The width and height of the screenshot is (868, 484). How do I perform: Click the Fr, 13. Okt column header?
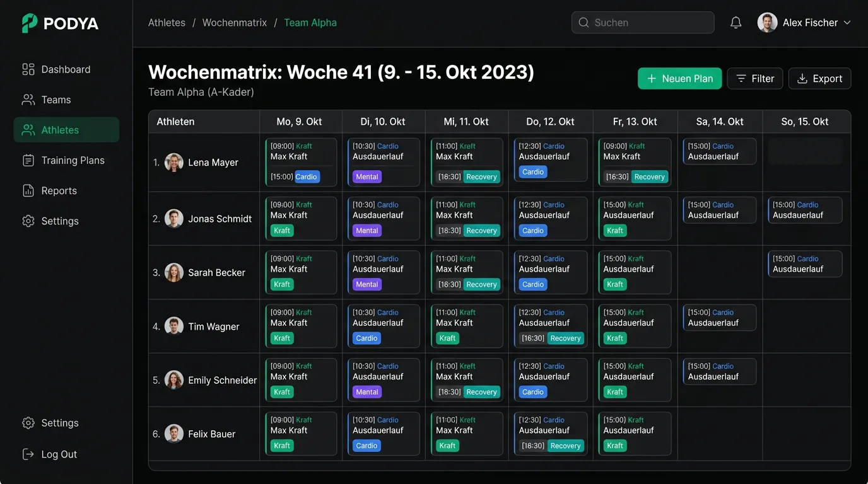pyautogui.click(x=635, y=122)
